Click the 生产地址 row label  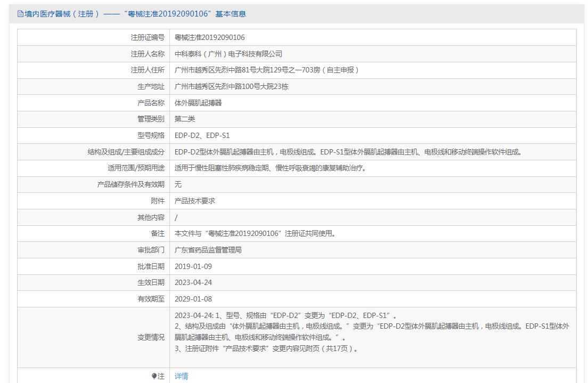151,87
